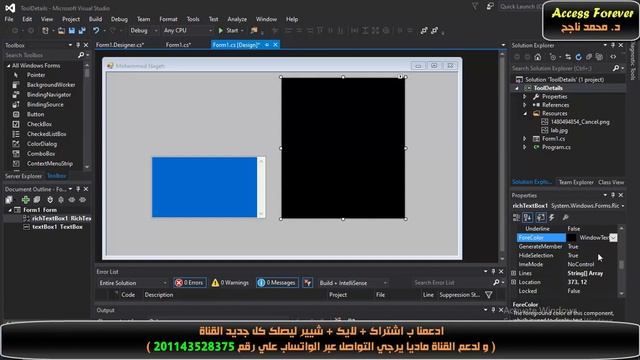This screenshot has height=360, width=640.
Task: Open the Analyze menu
Action: [x=237, y=19]
